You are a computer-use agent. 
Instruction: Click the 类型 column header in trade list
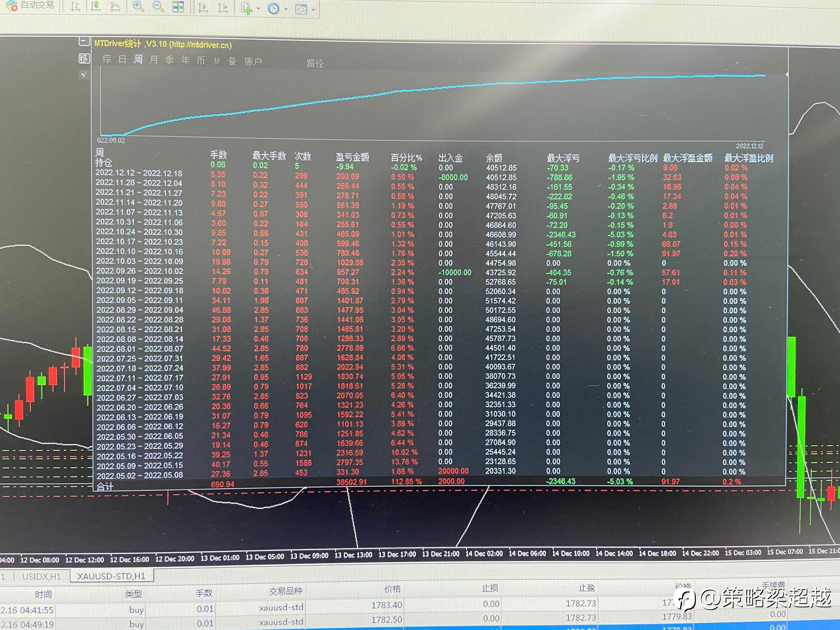133,594
